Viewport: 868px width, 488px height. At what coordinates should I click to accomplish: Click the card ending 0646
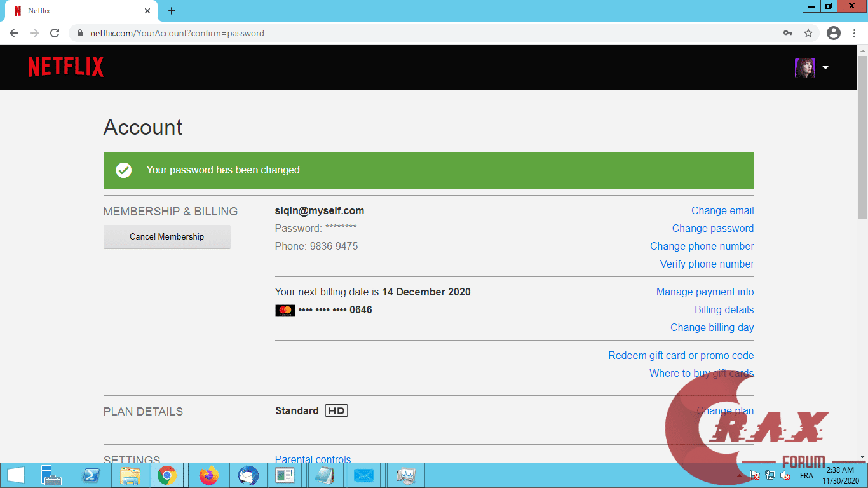tap(336, 310)
